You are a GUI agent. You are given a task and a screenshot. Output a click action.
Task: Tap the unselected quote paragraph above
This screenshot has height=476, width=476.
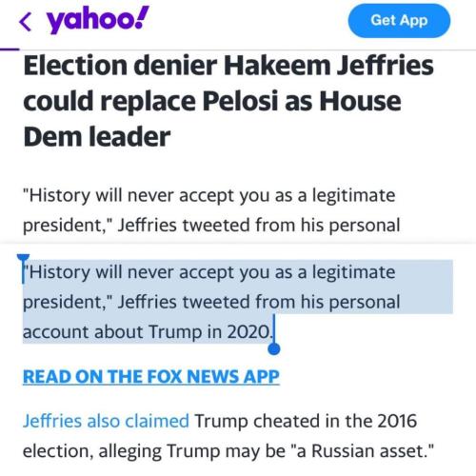click(211, 210)
